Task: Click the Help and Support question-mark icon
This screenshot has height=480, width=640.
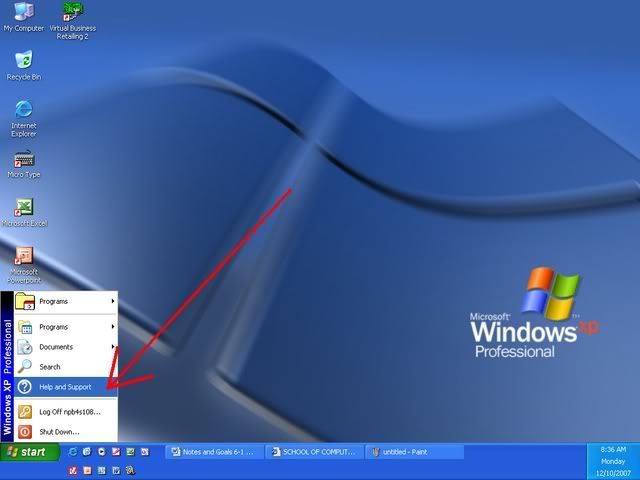Action: click(x=24, y=387)
